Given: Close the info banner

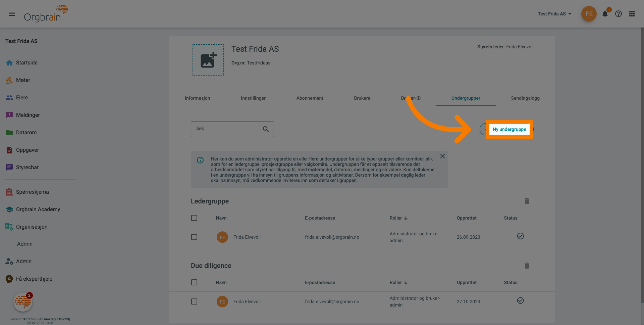Looking at the screenshot, I should 442,156.
